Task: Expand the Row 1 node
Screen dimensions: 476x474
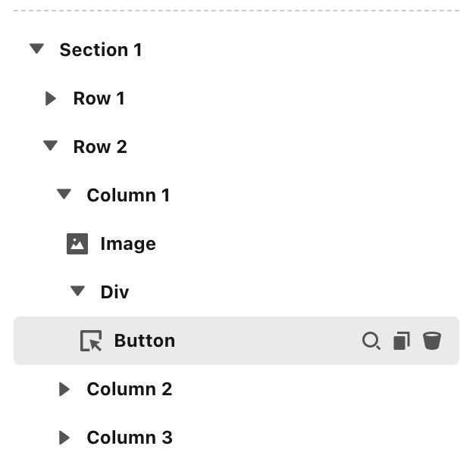Action: point(51,98)
